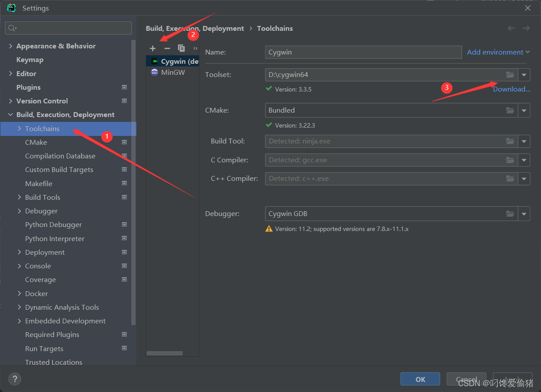The width and height of the screenshot is (541, 392).
Task: Browse folder for C Compiler
Action: pos(510,160)
